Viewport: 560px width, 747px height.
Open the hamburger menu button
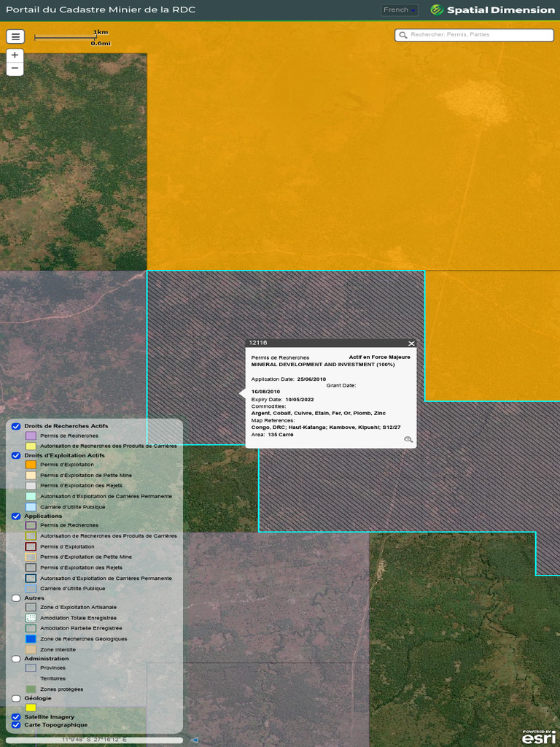click(15, 36)
